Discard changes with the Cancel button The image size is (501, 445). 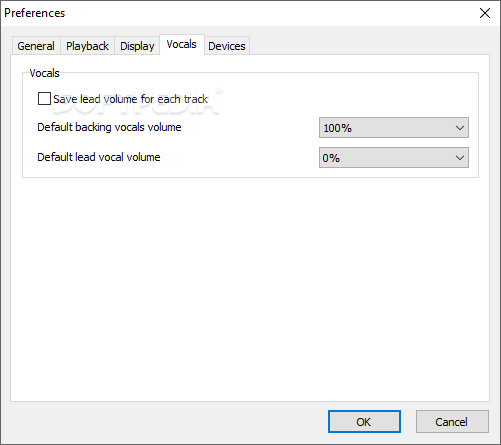click(452, 422)
